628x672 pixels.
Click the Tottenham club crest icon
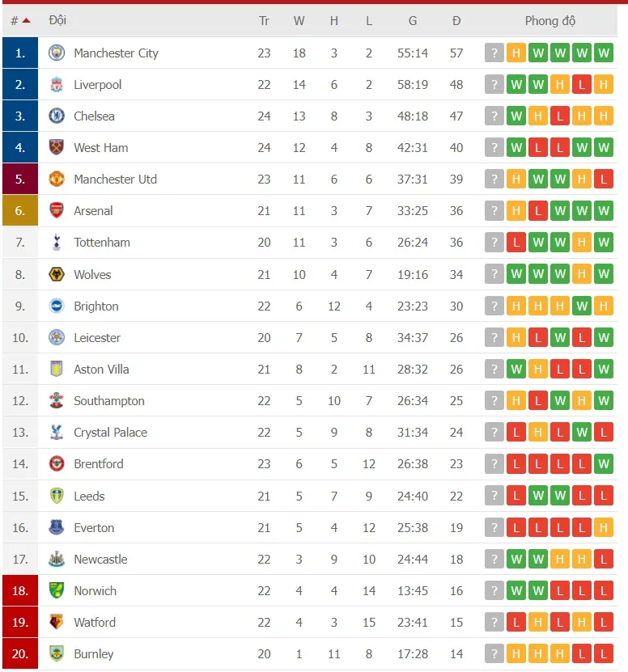[56, 243]
